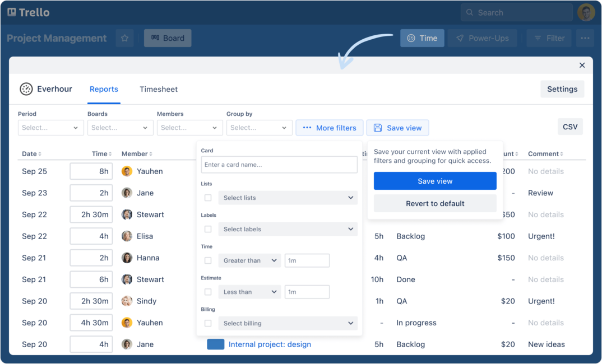Open the Select billing dropdown
The height and width of the screenshot is (364, 602).
[288, 323]
